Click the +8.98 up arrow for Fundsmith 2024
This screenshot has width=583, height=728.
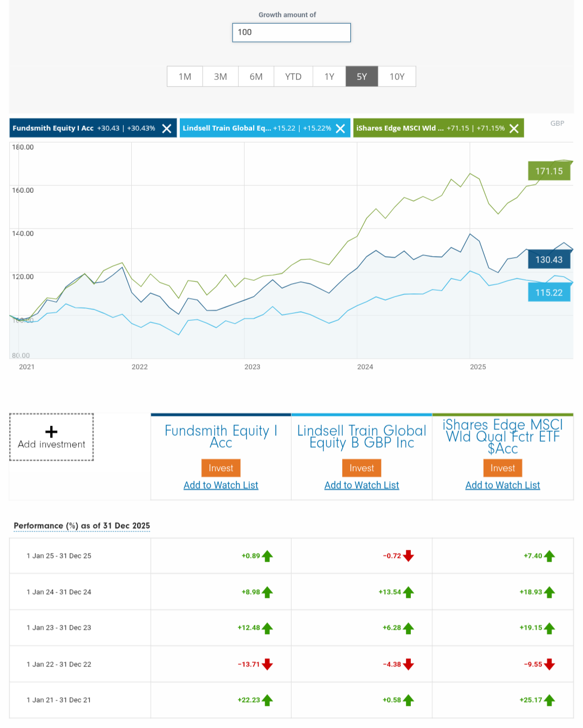pyautogui.click(x=267, y=592)
